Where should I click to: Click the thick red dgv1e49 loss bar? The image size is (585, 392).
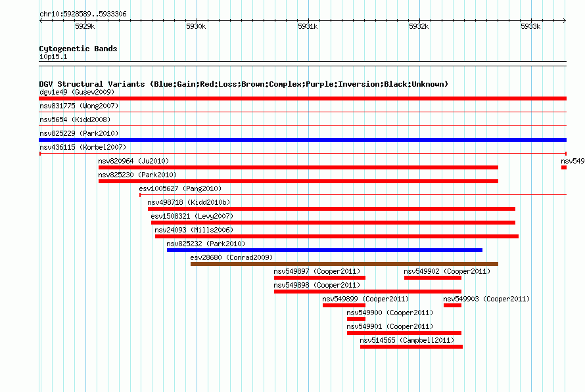click(x=302, y=98)
